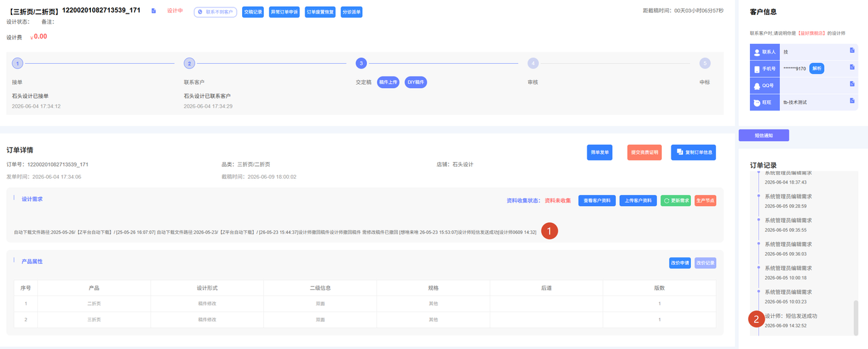Click the 订单号 12200201082713539_171 detail text

pyautogui.click(x=47, y=165)
